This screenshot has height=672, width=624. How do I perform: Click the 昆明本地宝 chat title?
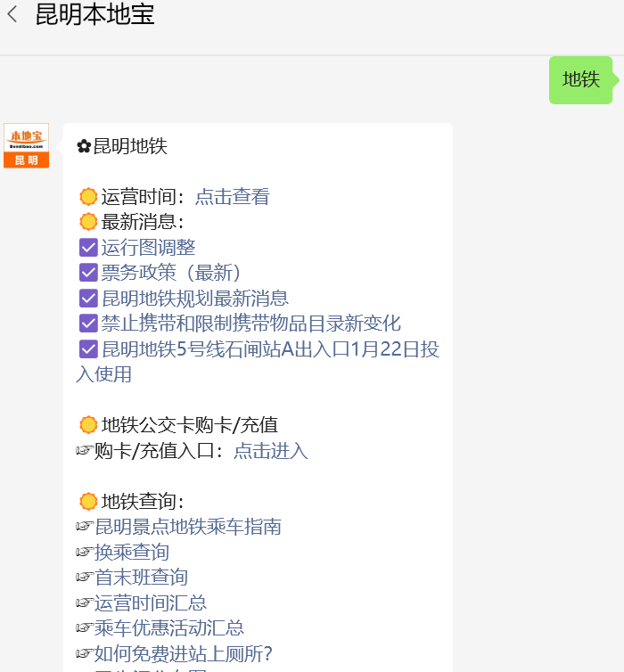coord(95,14)
